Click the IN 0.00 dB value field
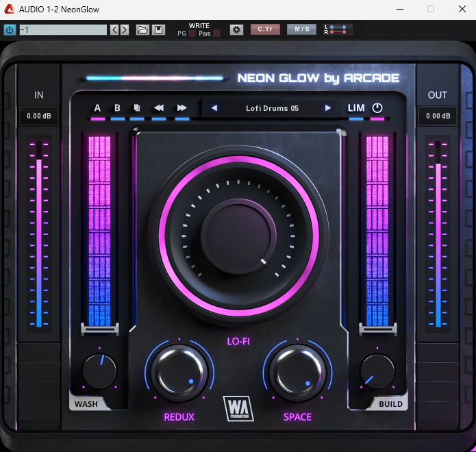The height and width of the screenshot is (452, 476). [x=39, y=116]
